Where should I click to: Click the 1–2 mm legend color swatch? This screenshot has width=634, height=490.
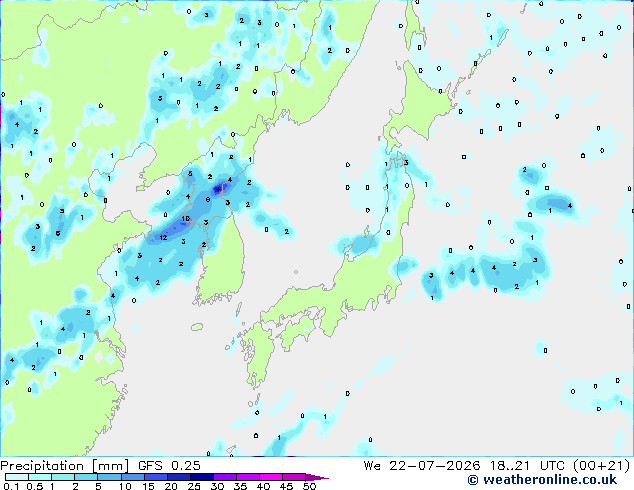point(63,477)
